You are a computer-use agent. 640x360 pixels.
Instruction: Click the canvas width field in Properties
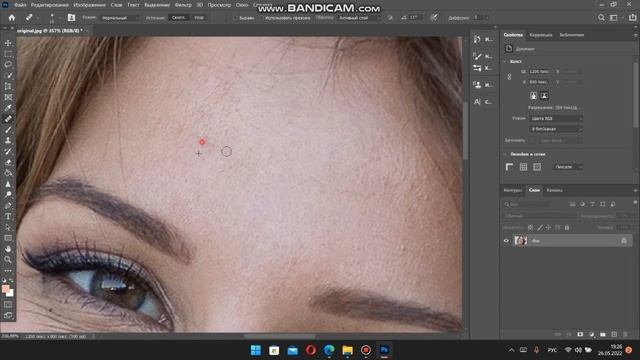coord(539,71)
